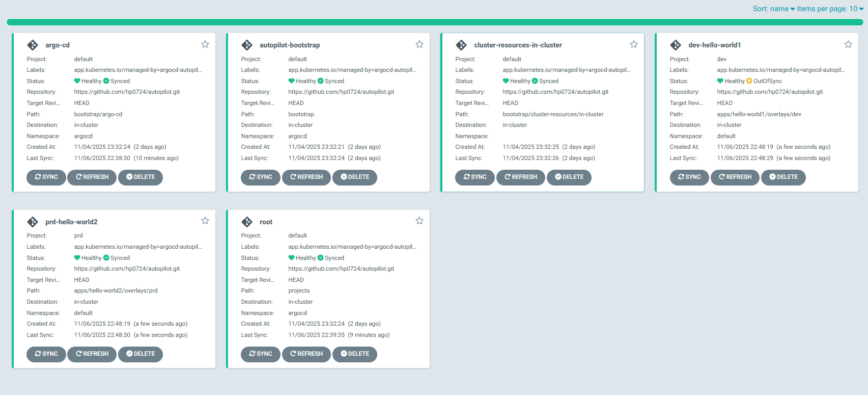Delete the root application
This screenshot has width=868, height=395.
pyautogui.click(x=355, y=354)
